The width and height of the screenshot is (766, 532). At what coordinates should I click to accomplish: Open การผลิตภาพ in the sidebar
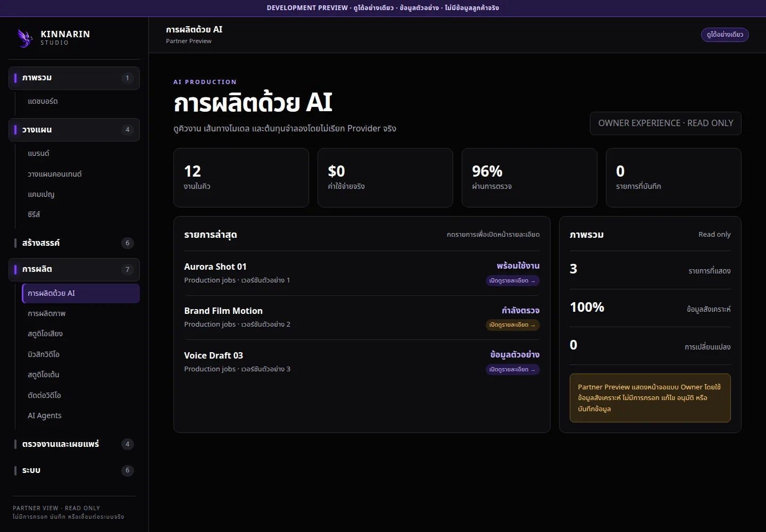(80, 313)
